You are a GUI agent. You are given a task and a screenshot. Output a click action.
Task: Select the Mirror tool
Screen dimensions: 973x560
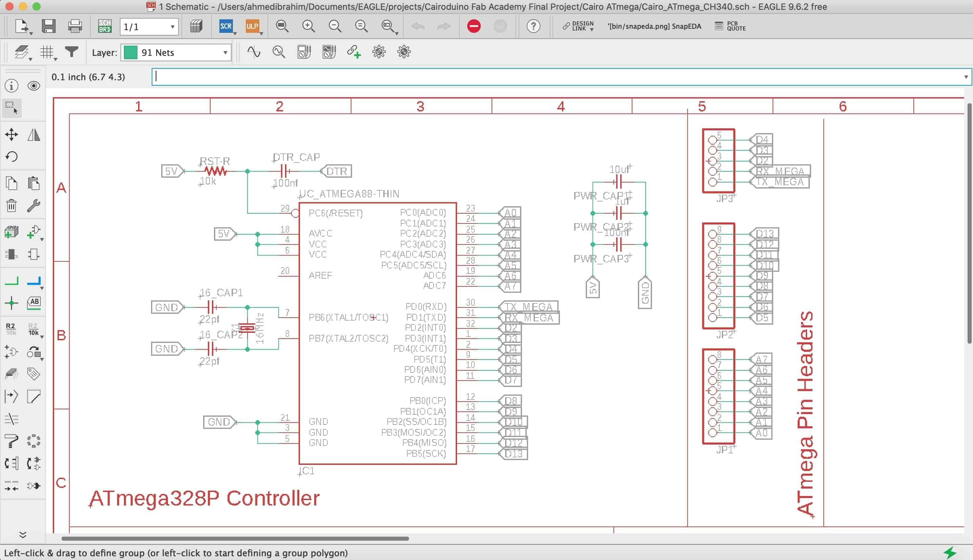pos(34,135)
